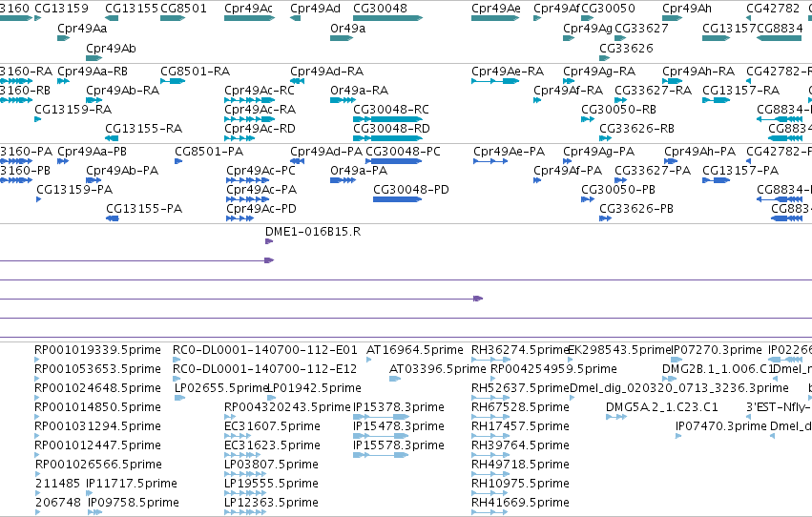812x517 pixels.
Task: Select the CG30048 gene label
Action: coord(380,9)
